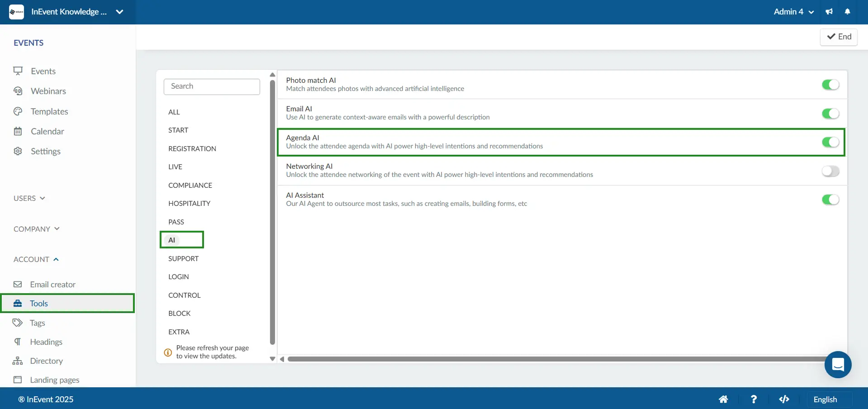Click the help question mark icon
The image size is (868, 409).
tap(754, 399)
